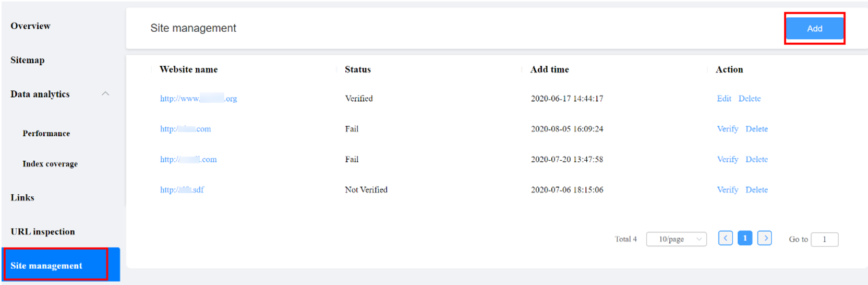Go to the previous page arrow
Viewport: 868px width, 285px height.
click(725, 238)
